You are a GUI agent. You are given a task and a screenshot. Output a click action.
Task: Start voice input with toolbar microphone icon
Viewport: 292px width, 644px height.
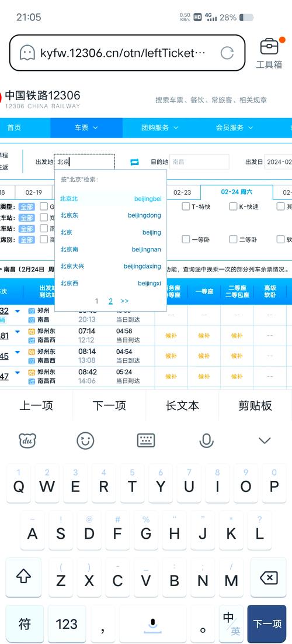point(206,440)
